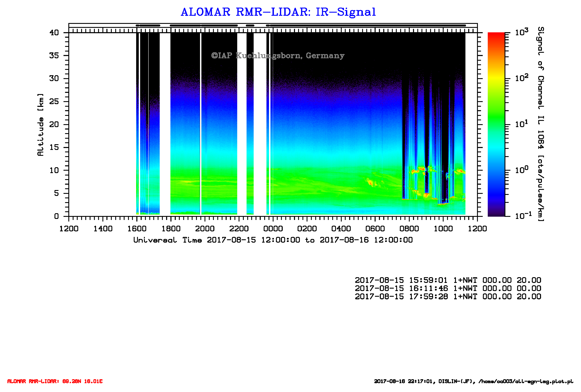
Task: Click the log entry timestamped 17:59:28
Action: point(448,297)
